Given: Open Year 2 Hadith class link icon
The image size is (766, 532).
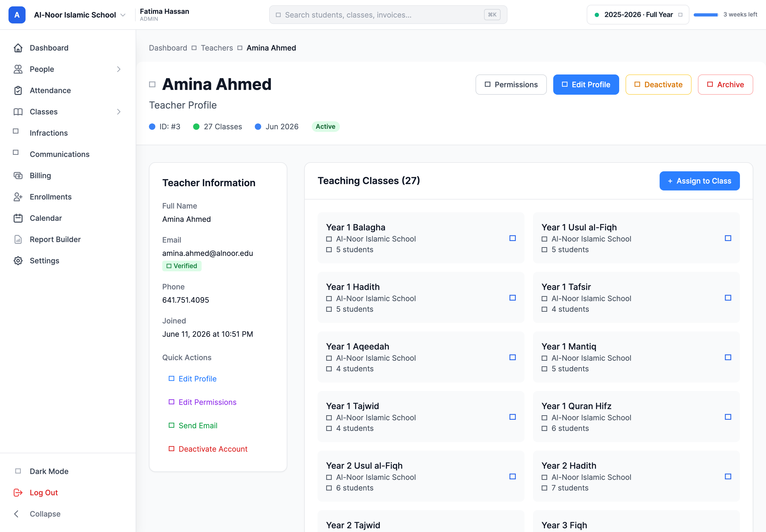Looking at the screenshot, I should (x=728, y=477).
